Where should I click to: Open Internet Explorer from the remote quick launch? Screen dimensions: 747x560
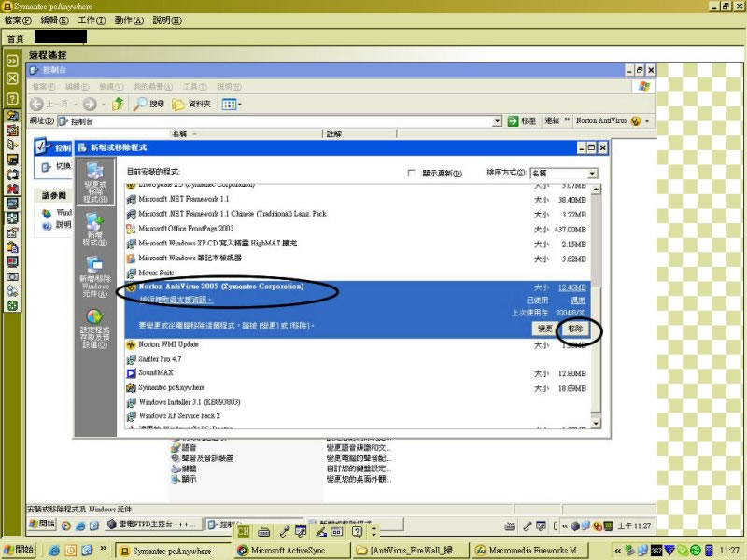(80, 525)
